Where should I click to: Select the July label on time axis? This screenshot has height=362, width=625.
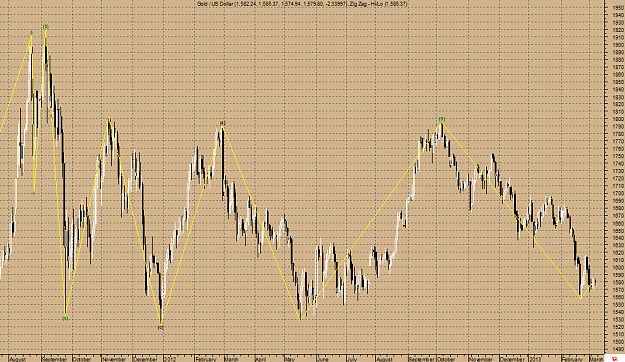352,359
